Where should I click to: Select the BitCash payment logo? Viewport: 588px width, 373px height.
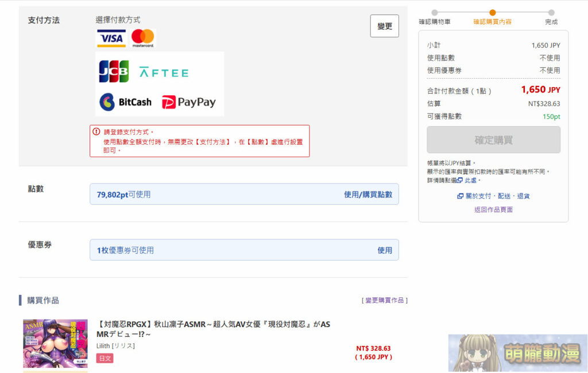(x=126, y=102)
